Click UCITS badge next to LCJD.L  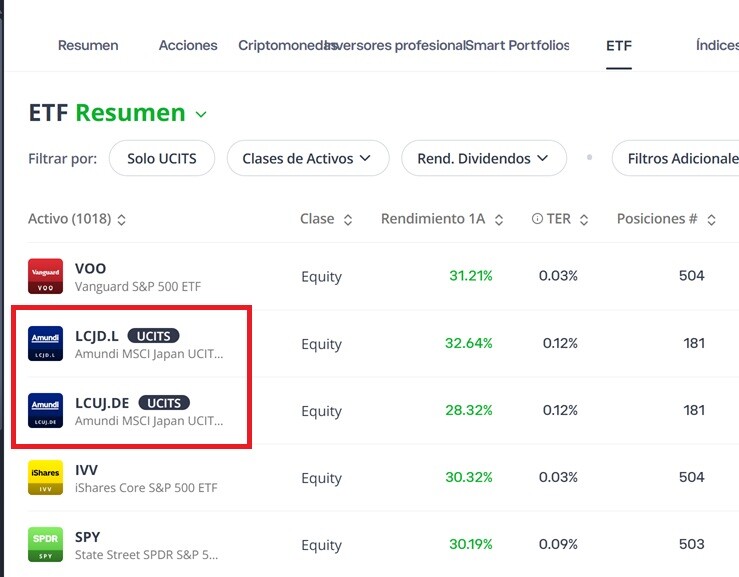(x=153, y=336)
